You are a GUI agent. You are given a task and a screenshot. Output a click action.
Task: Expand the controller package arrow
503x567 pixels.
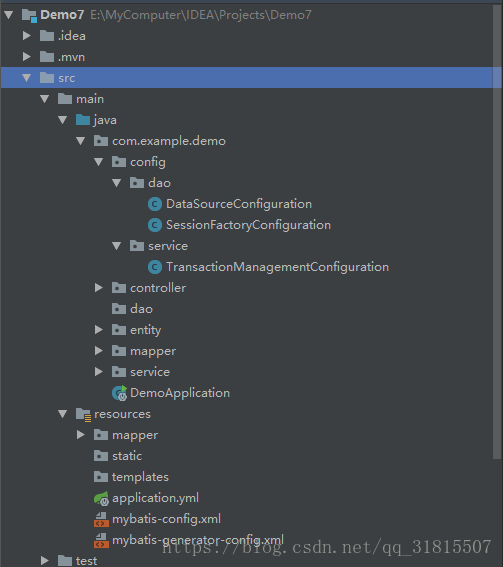[99, 287]
